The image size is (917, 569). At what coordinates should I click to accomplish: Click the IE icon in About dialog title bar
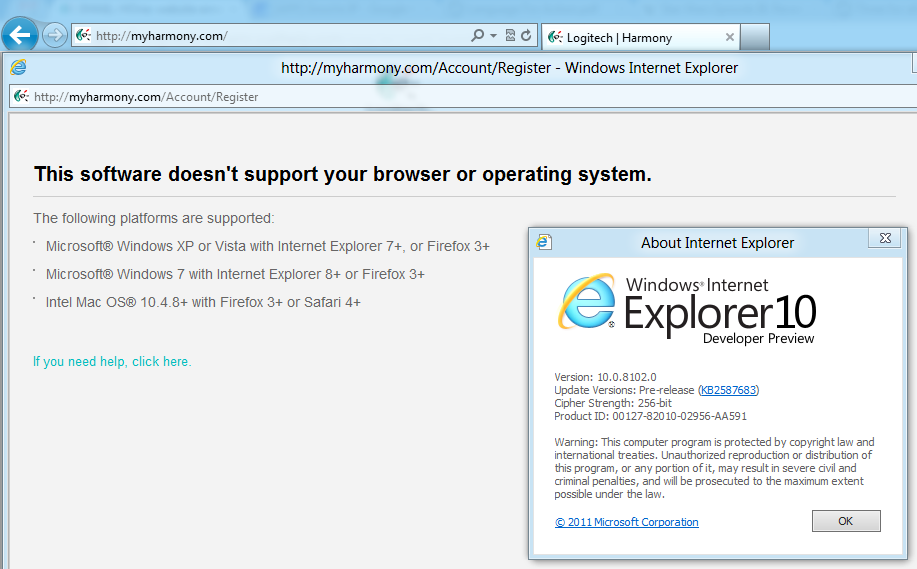pos(544,242)
